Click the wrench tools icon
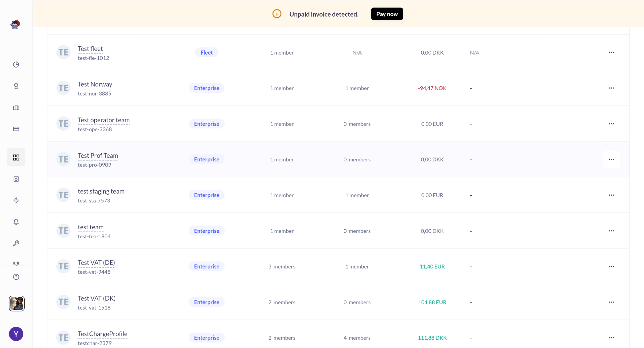 tap(16, 243)
